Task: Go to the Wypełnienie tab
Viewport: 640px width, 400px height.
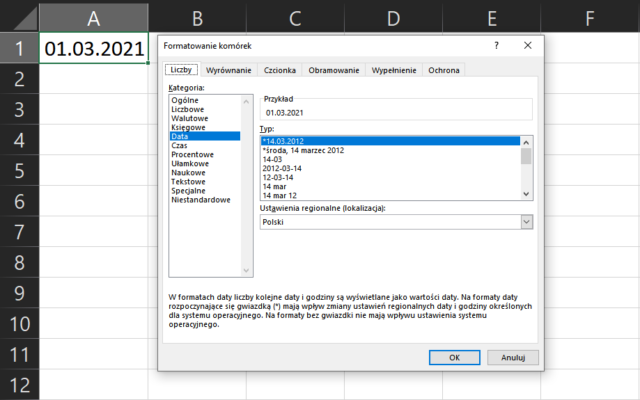Action: [x=394, y=70]
